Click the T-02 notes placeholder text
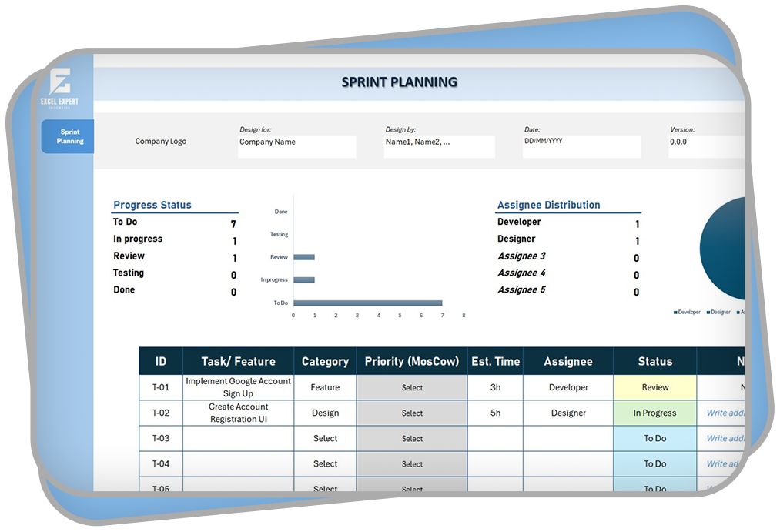 (725, 413)
